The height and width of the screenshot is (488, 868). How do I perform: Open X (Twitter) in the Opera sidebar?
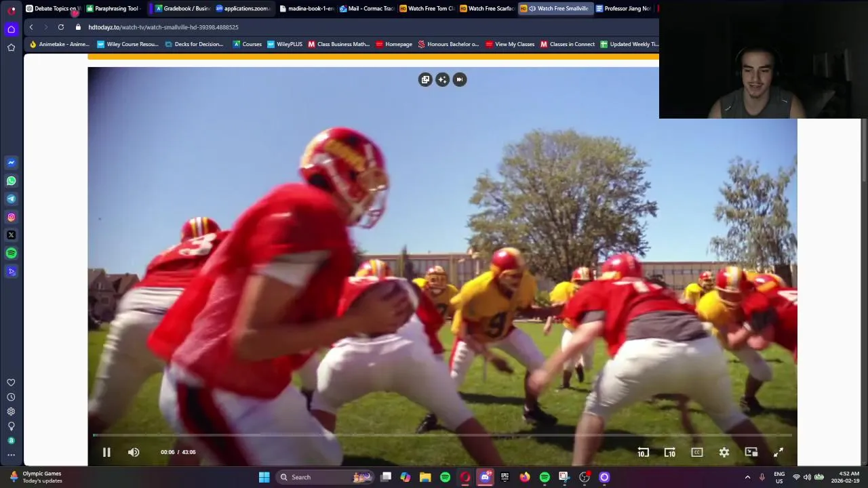pos(11,235)
